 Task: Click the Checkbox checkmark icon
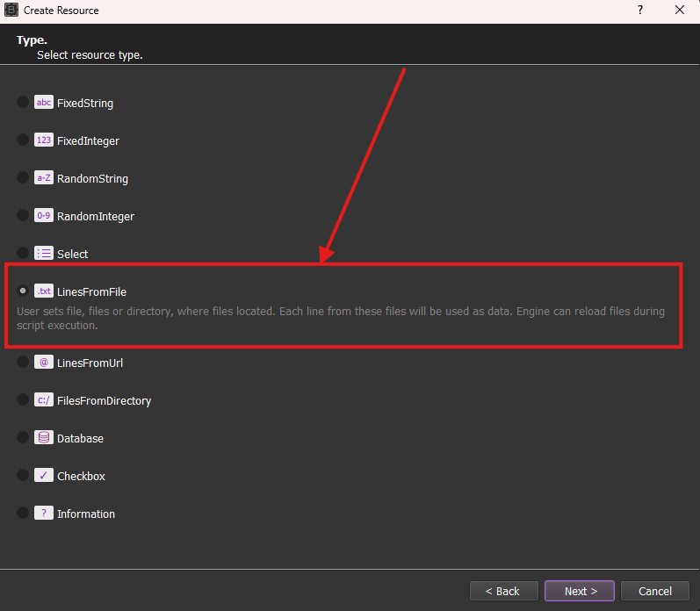pos(44,476)
